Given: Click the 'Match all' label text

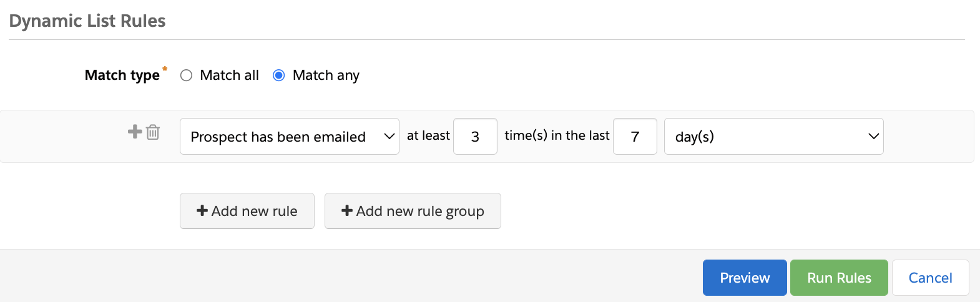Looking at the screenshot, I should (x=229, y=75).
